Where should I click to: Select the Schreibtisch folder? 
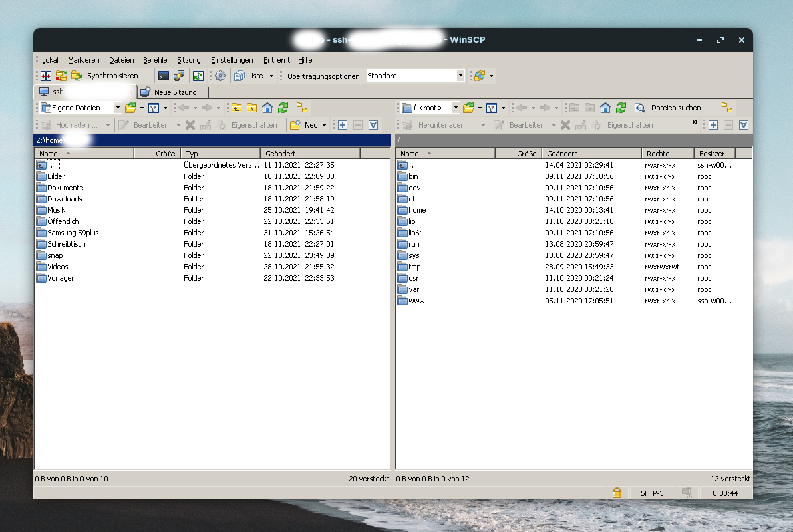pos(67,244)
